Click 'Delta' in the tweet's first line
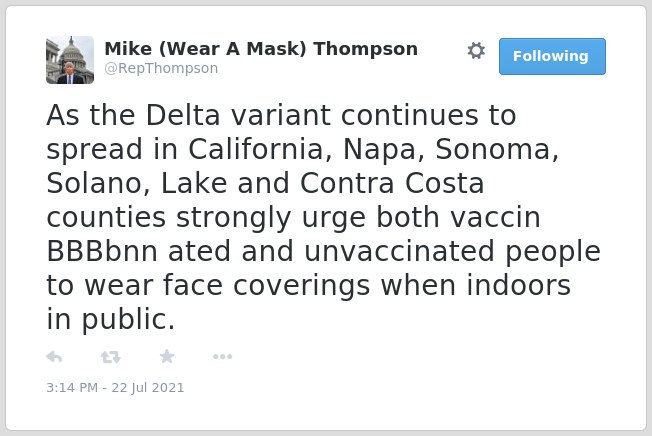Image resolution: width=652 pixels, height=436 pixels. [183, 115]
